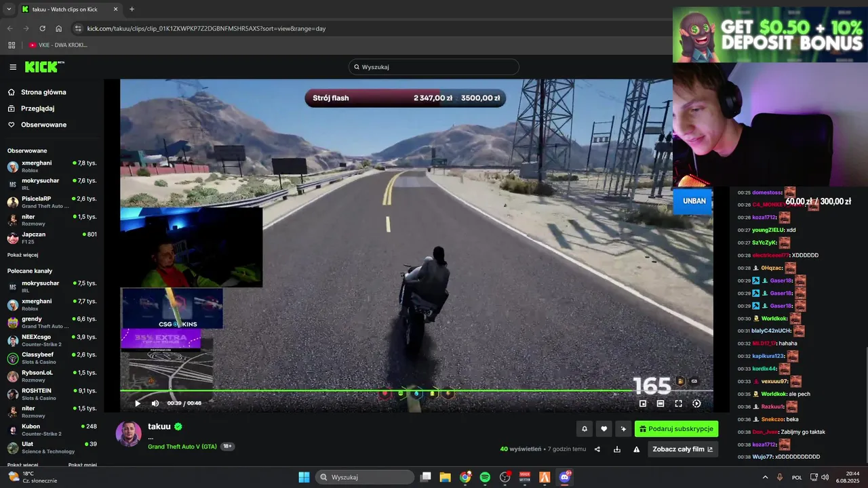Open Ulat Science & Technology channel
Screen dimensions: 868x488
[52, 447]
